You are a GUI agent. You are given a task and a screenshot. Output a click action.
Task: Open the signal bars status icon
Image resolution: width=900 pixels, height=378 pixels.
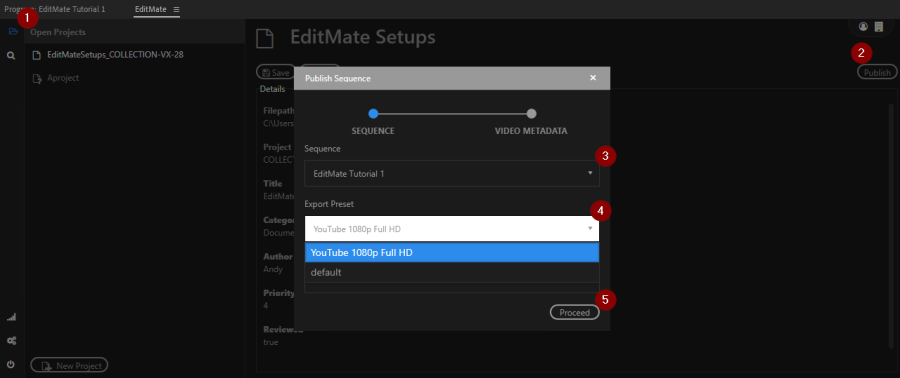11,317
